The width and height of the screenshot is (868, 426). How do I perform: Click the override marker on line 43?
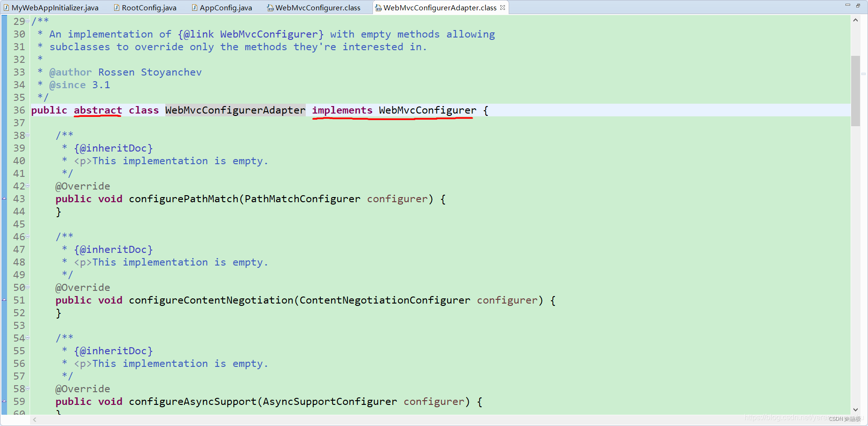4,199
